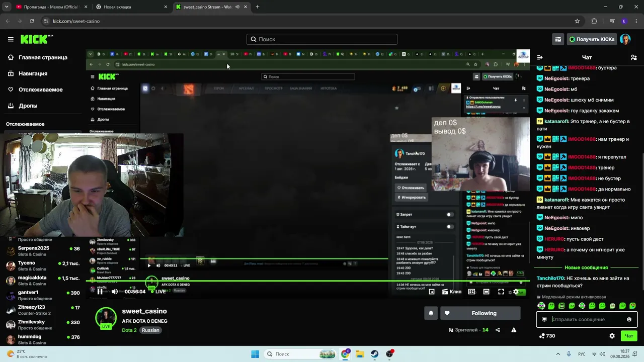Click the KICK search field
Viewport: 644px width, 362px height.
322,39
